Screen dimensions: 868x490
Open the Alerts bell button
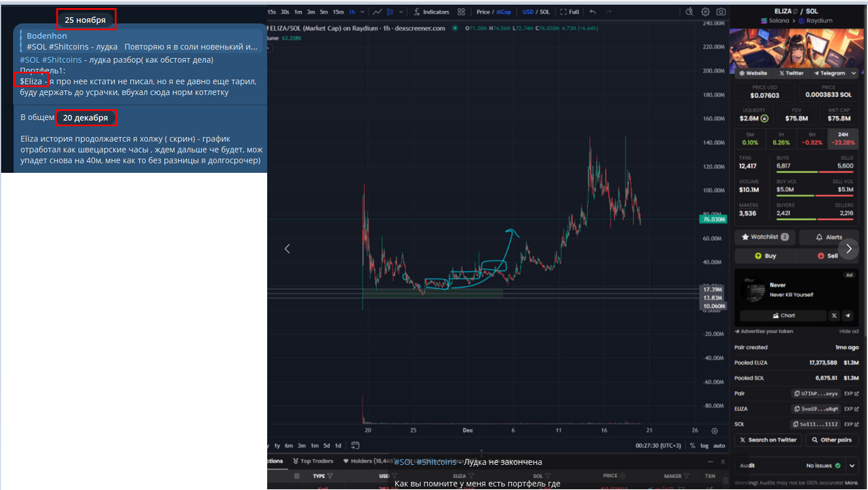click(x=829, y=237)
